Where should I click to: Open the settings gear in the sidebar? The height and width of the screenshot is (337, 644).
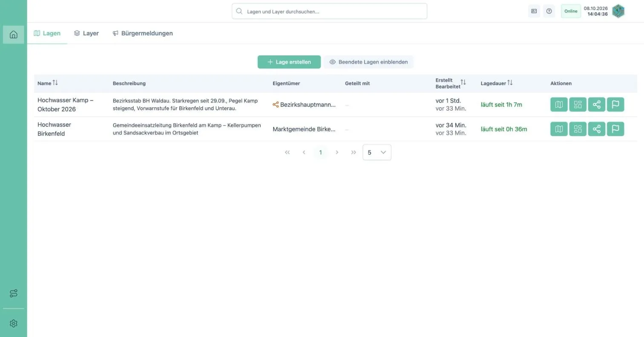14,323
